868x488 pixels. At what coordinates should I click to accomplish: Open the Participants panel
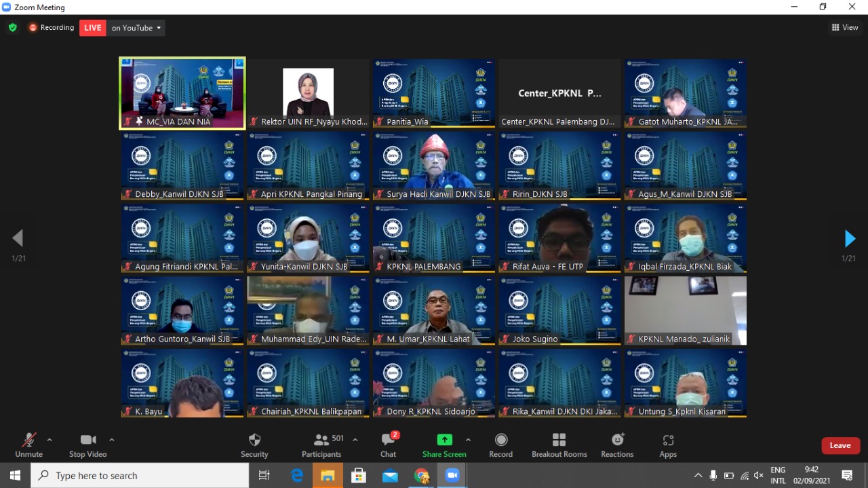[x=321, y=445]
